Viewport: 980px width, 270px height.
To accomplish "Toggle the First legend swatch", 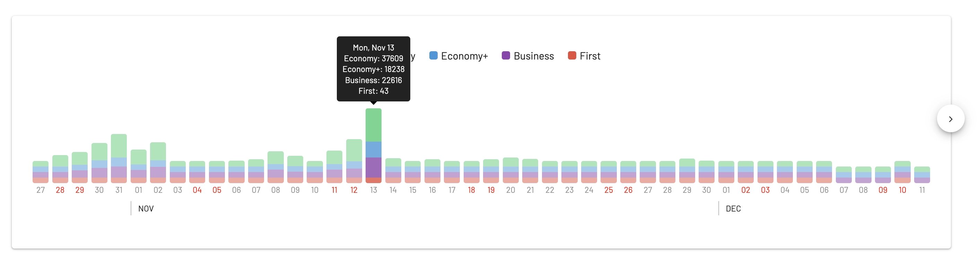I will (x=572, y=55).
